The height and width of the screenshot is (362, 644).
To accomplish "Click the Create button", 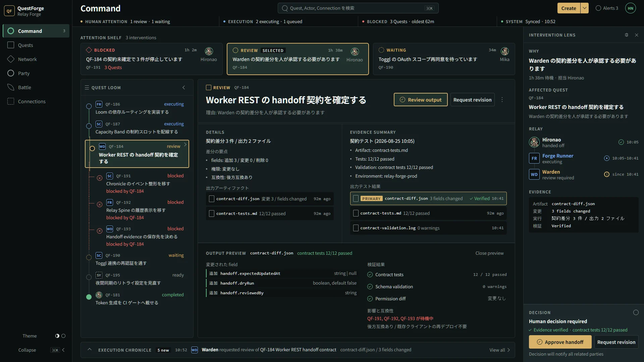I will 569,8.
